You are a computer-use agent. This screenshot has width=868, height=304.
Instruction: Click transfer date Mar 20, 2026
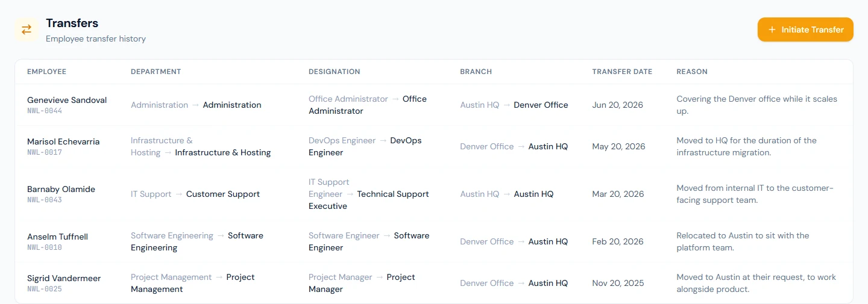[x=618, y=194]
